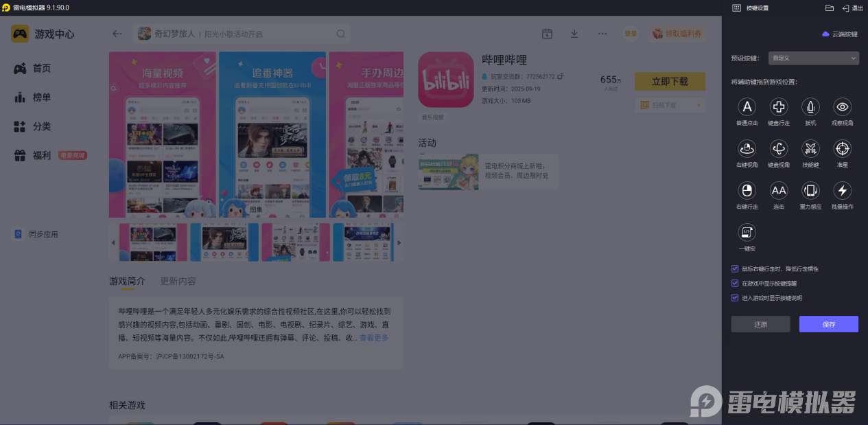868x425 pixels.
Task: Open the 一键宏 macro key icon
Action: click(x=746, y=233)
